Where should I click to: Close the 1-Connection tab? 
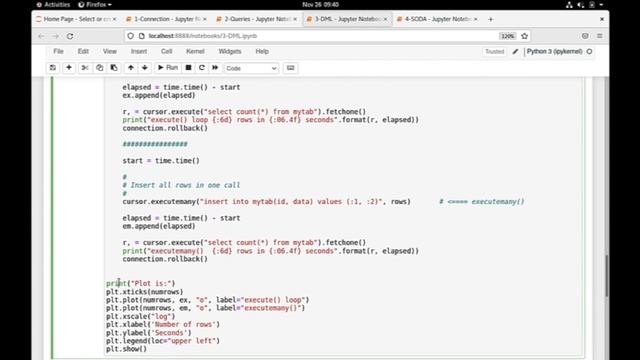click(204, 19)
